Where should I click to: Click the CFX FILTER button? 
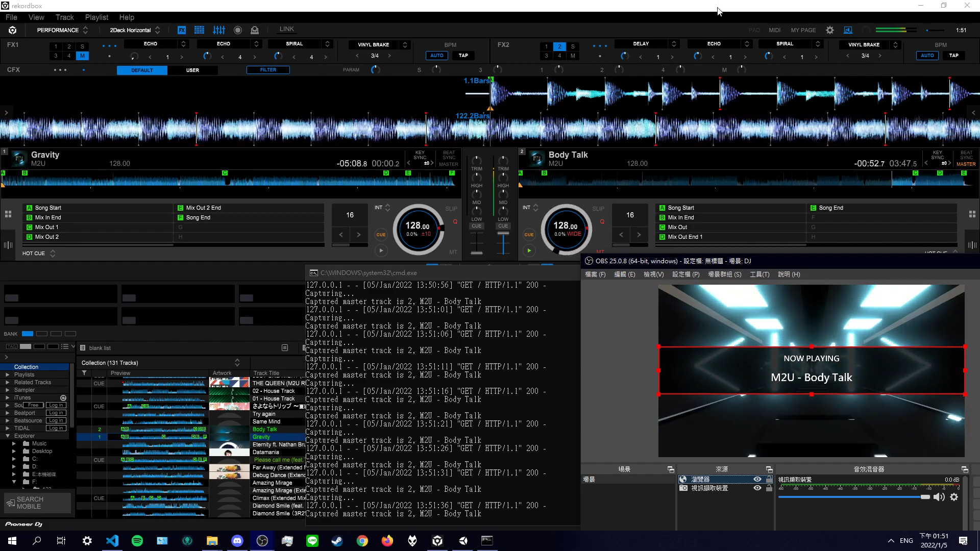pyautogui.click(x=268, y=70)
